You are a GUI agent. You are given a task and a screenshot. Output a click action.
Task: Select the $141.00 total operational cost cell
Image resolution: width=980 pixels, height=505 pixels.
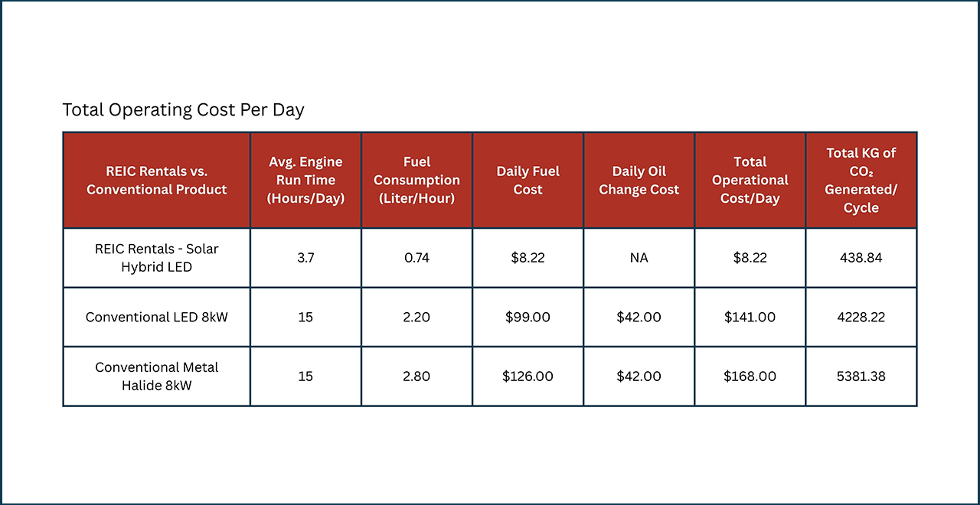coord(750,317)
